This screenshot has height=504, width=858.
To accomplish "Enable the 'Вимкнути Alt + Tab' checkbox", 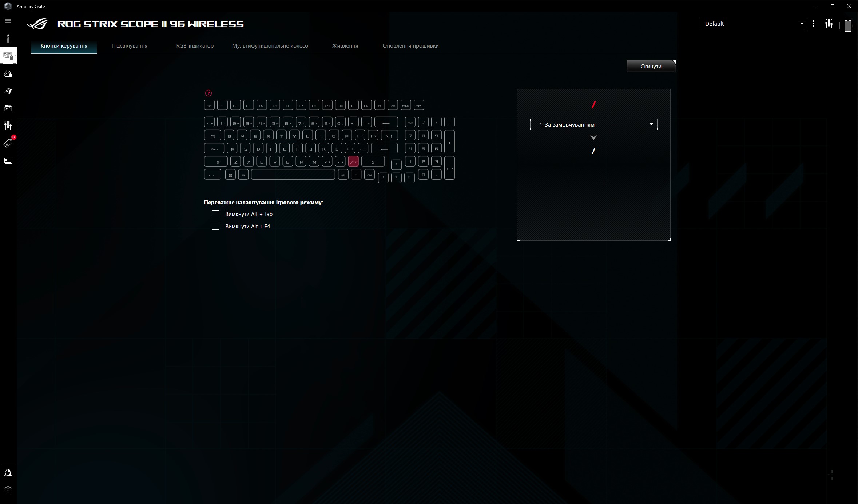I will [216, 214].
